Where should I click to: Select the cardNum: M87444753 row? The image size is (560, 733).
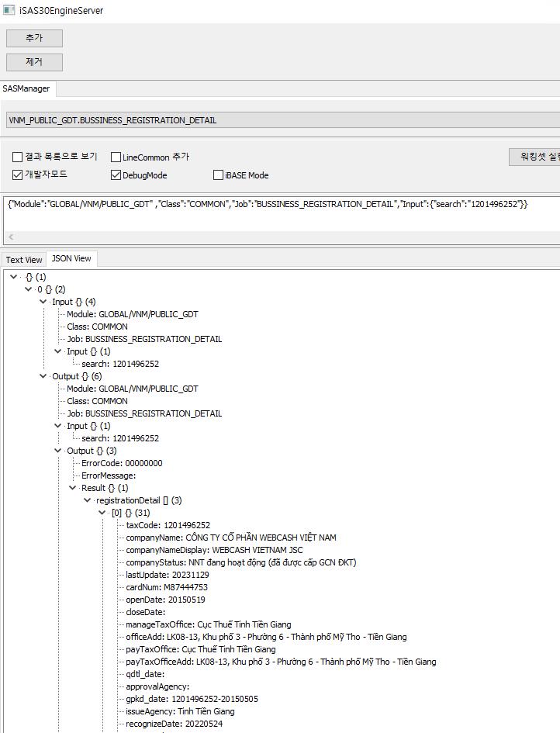(167, 587)
